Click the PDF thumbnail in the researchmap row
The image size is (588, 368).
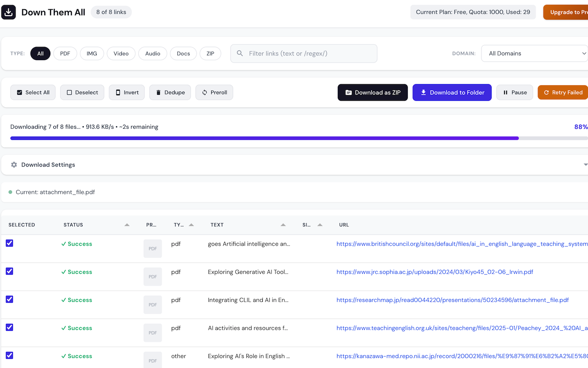click(x=153, y=305)
